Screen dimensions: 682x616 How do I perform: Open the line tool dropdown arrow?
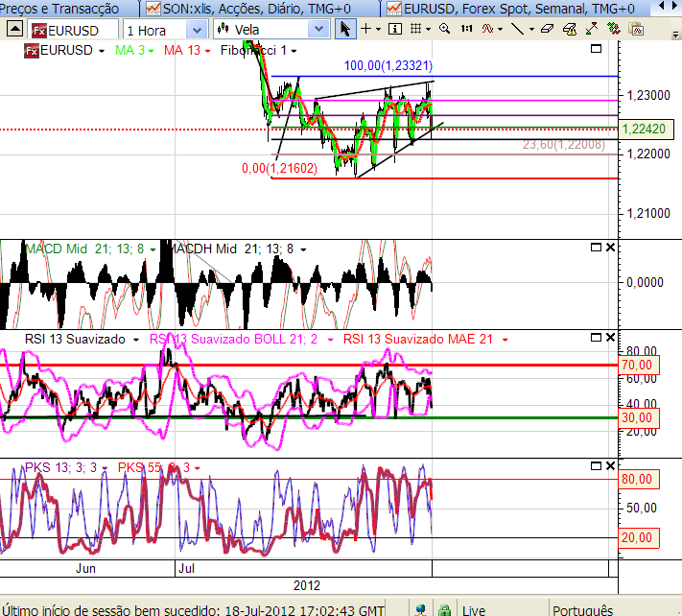point(531,30)
